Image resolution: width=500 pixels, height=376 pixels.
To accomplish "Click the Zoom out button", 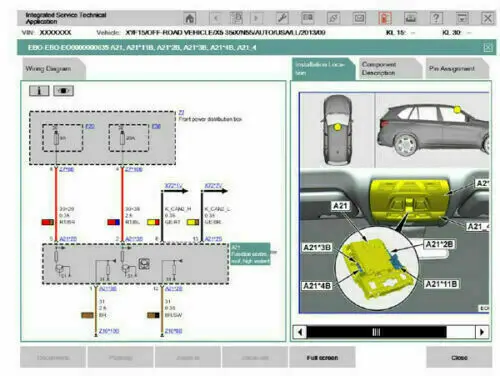I will (255, 358).
